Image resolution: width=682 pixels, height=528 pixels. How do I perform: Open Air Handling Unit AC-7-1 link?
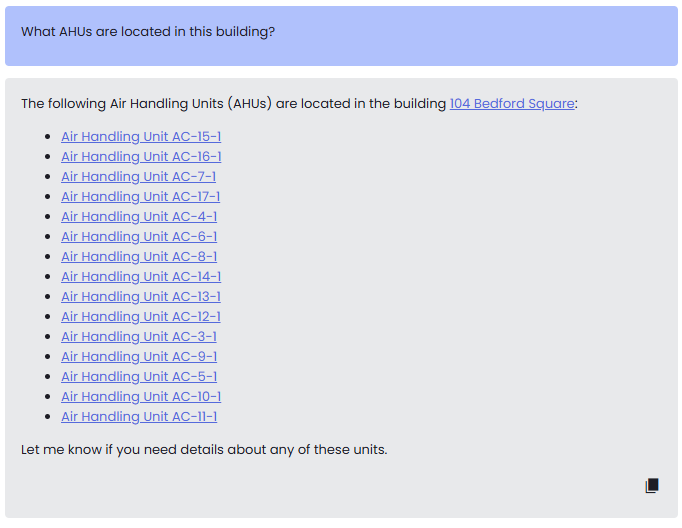coord(138,177)
